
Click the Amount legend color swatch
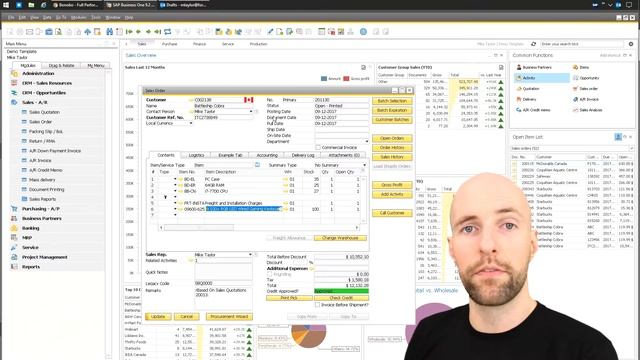[x=324, y=78]
